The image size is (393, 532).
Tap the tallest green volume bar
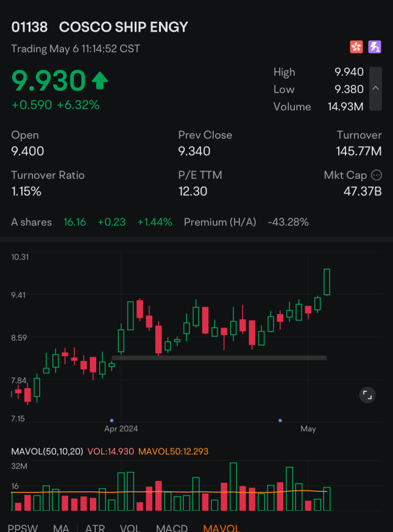tap(233, 486)
